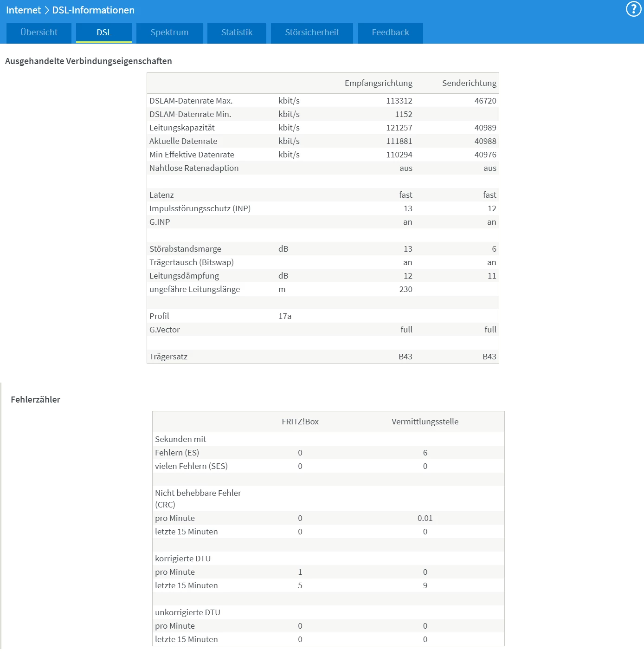Click the Störabstandsmarge row label

[x=185, y=249]
